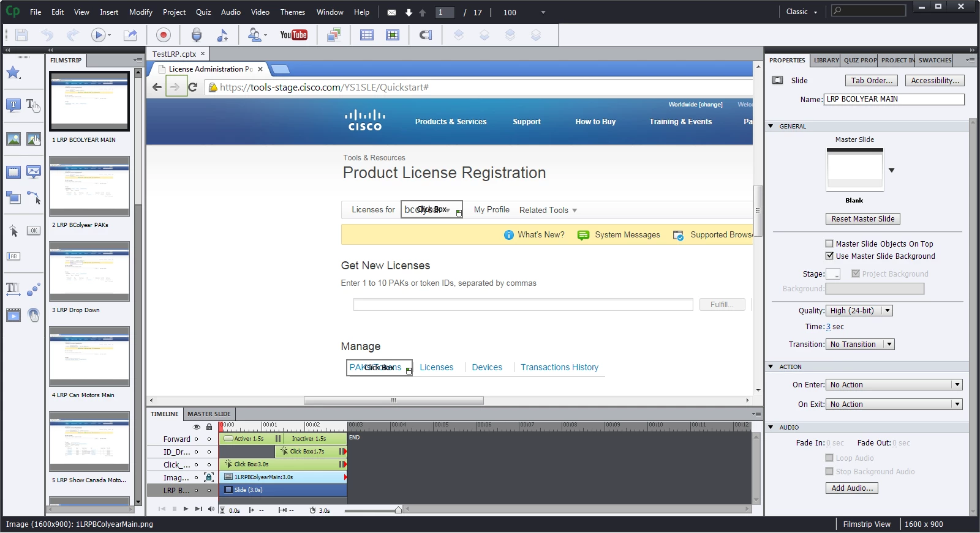Switch to the LIBRARY panel tab
The width and height of the screenshot is (980, 533).
click(x=826, y=60)
